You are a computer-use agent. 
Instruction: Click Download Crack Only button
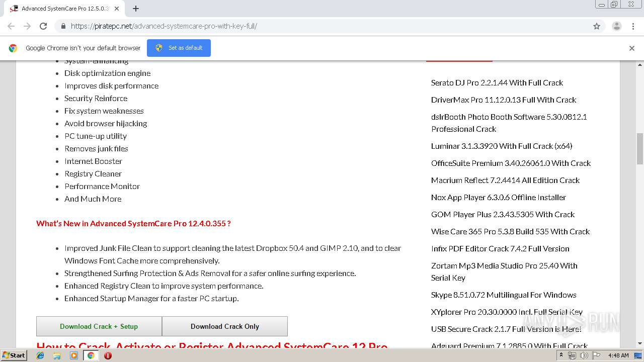click(x=225, y=326)
